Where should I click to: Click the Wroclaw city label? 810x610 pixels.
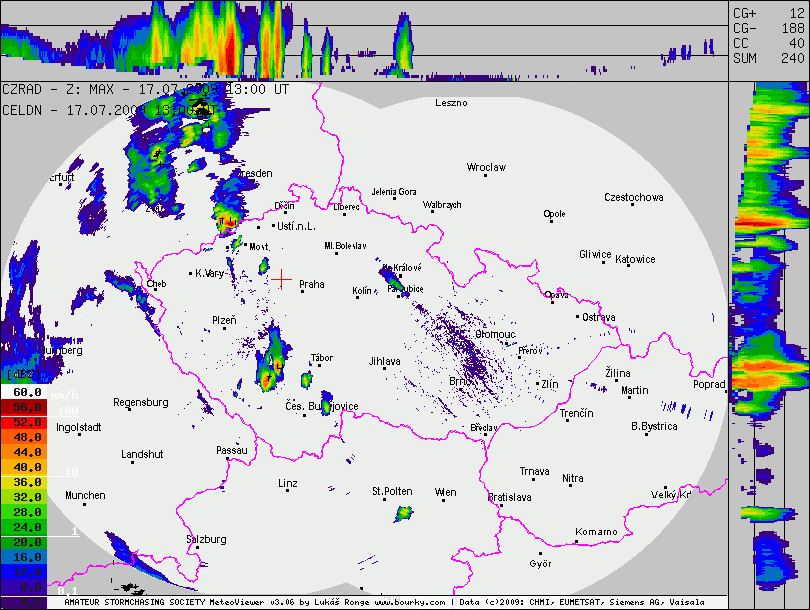point(486,167)
